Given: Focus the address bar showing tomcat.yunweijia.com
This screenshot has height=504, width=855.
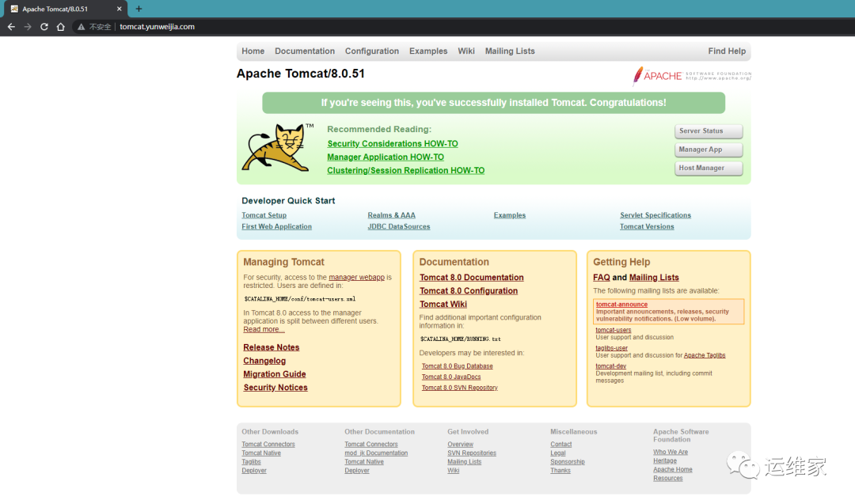Looking at the screenshot, I should (157, 27).
